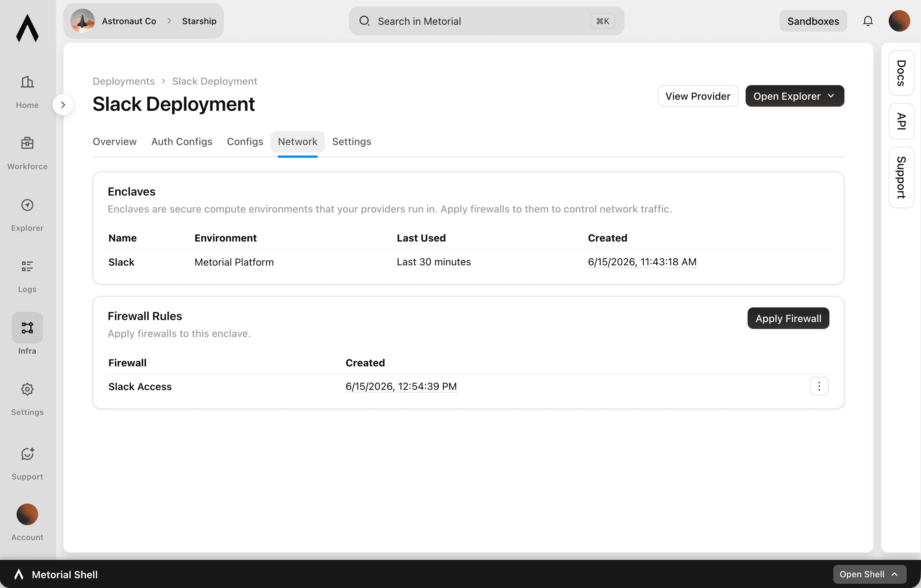
Task: Click the Apply Firewall button
Action: pos(788,318)
